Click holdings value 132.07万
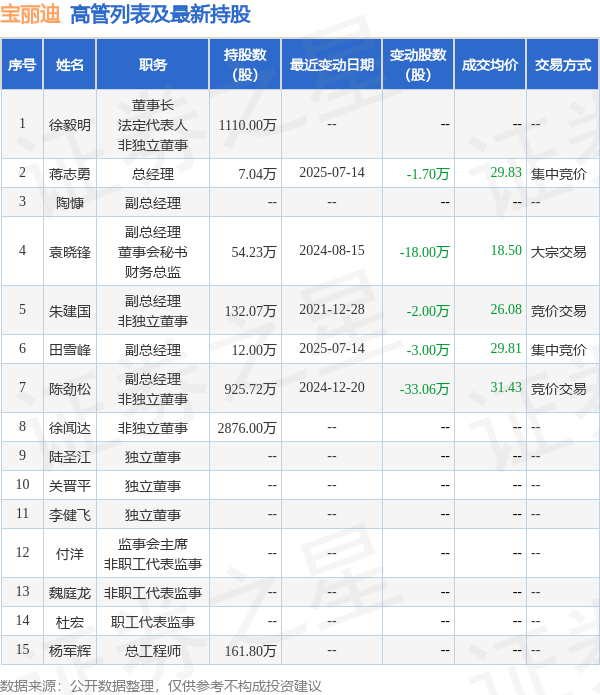The height and width of the screenshot is (695, 600). 250,311
